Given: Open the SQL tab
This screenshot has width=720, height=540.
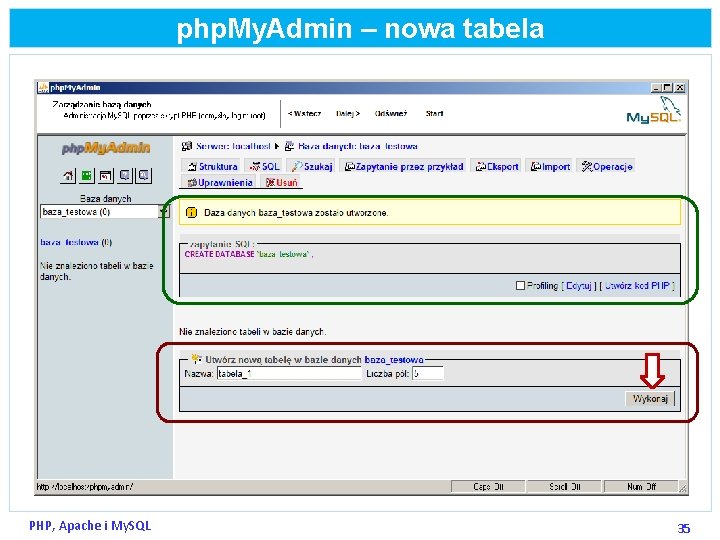Looking at the screenshot, I should click(x=264, y=166).
